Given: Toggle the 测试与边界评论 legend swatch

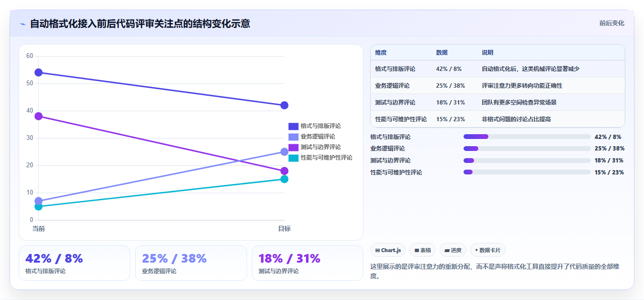Looking at the screenshot, I should 293,147.
